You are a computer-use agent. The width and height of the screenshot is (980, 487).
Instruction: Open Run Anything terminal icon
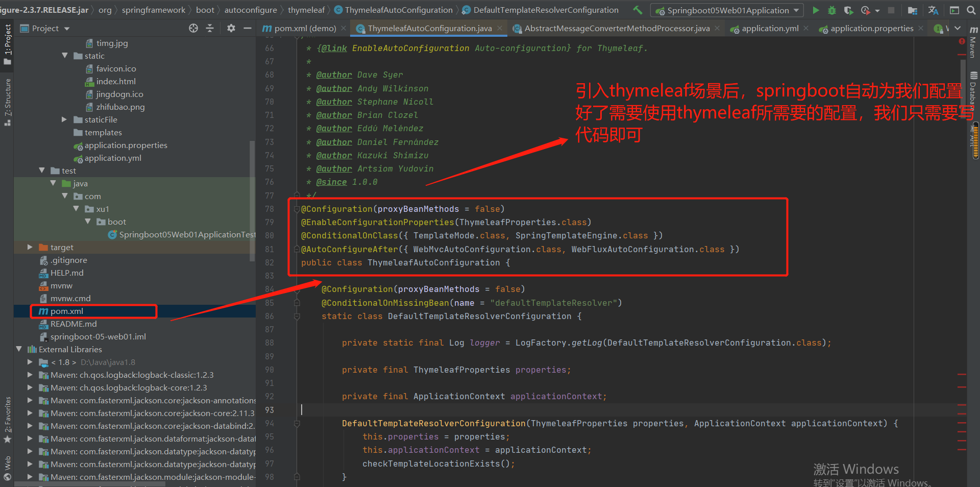click(x=954, y=10)
